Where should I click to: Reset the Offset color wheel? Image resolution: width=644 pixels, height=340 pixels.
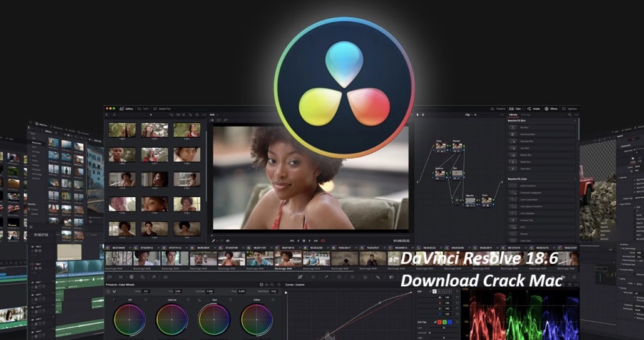[x=273, y=300]
